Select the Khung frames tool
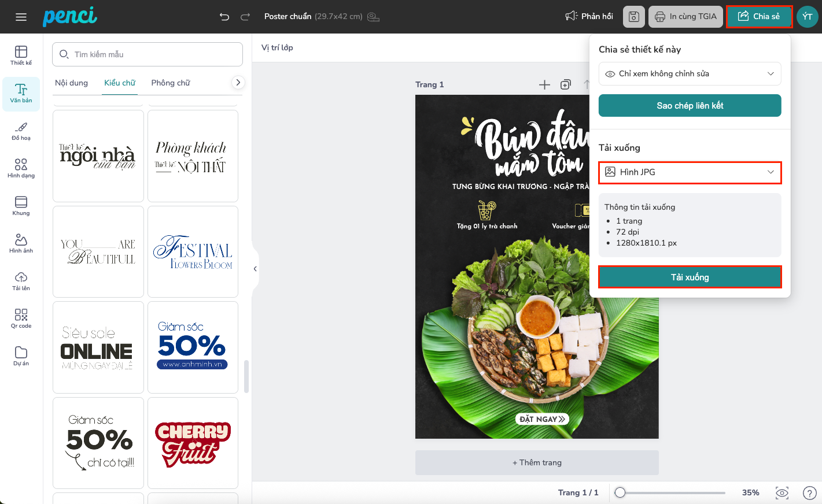The height and width of the screenshot is (504, 822). 21,206
